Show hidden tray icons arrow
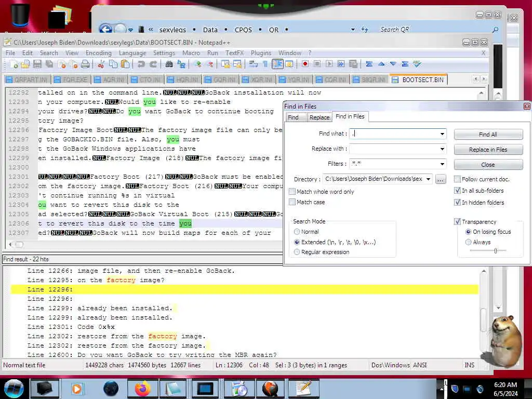This screenshot has height=399, width=532. pyautogui.click(x=442, y=389)
